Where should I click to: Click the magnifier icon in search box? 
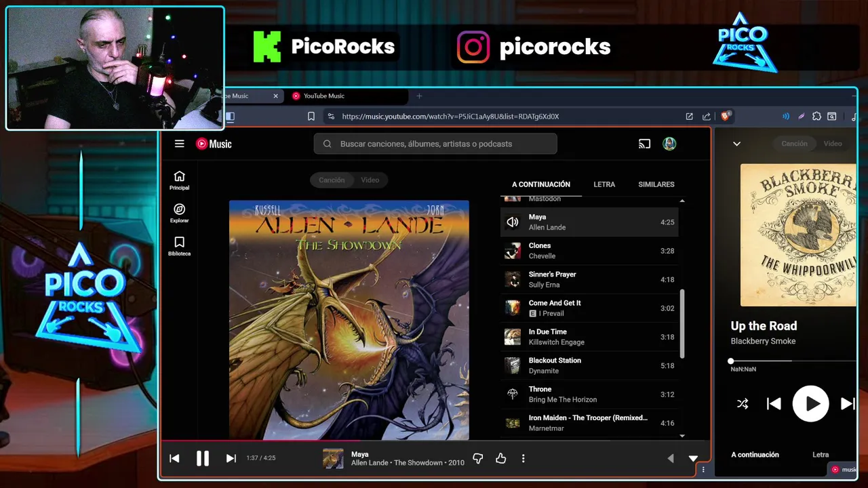point(327,144)
